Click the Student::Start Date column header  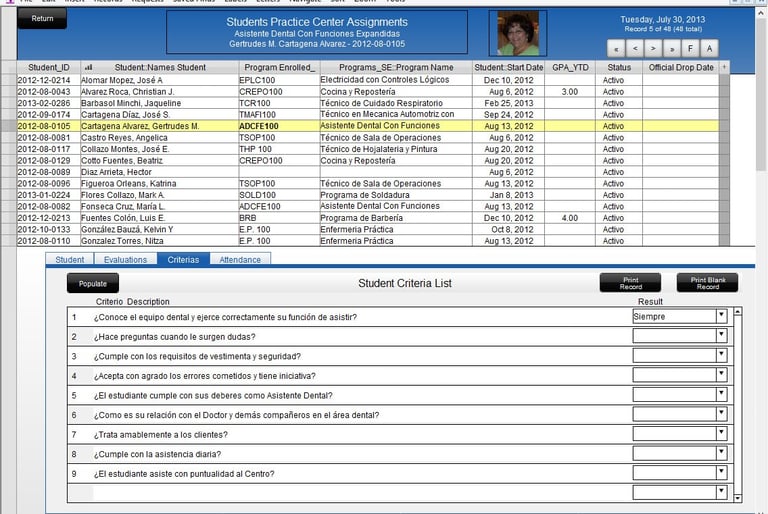509,67
